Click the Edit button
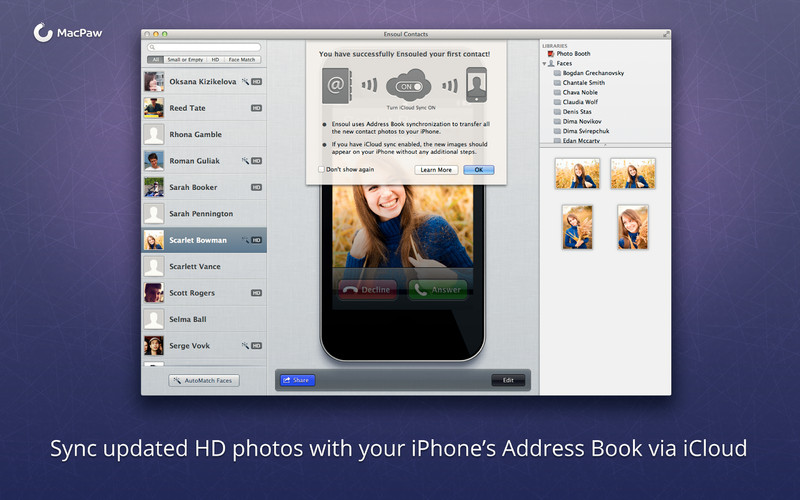 tap(508, 380)
